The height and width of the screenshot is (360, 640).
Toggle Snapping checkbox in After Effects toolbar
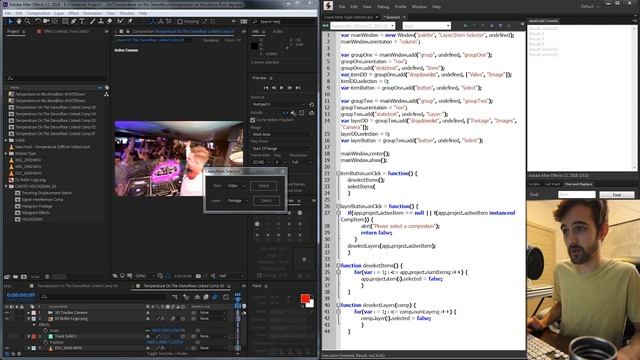[180, 21]
